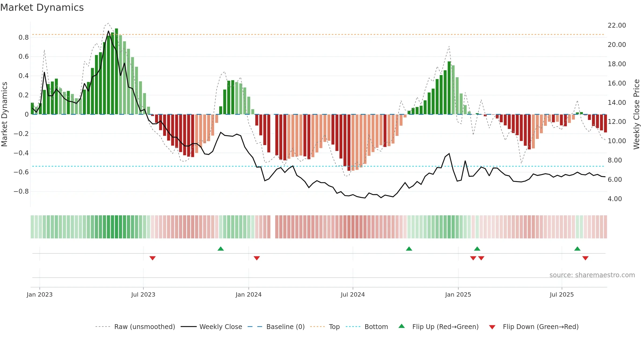
Task: Click the 0 tick on the left axis
Action: coord(27,114)
